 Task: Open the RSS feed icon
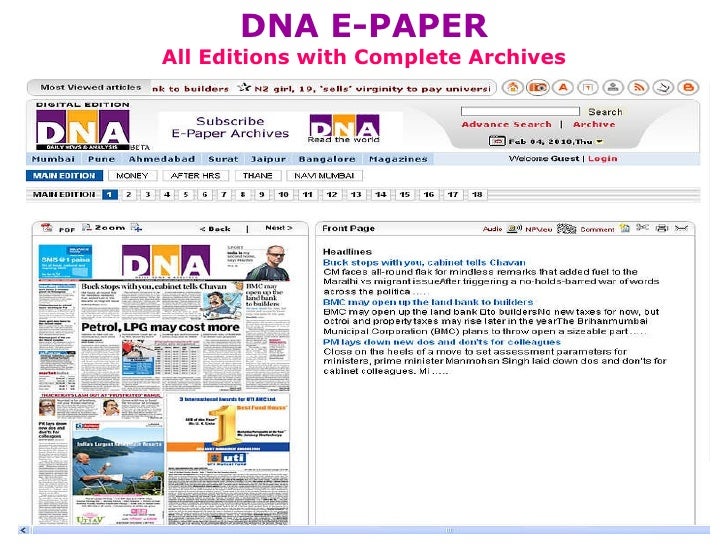(x=638, y=87)
